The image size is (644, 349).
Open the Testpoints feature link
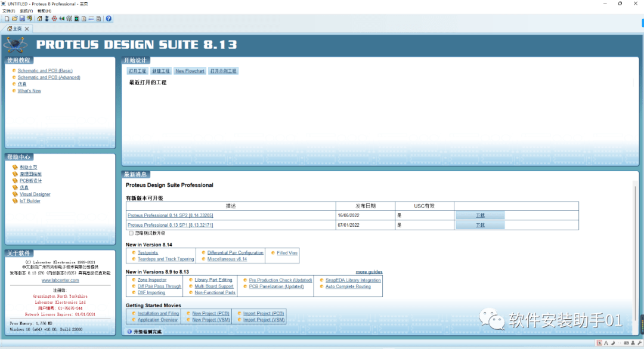tap(147, 253)
